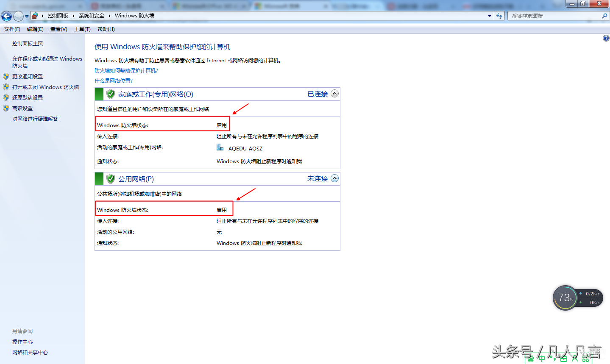Open 网络和共享中心 link

pos(30,353)
